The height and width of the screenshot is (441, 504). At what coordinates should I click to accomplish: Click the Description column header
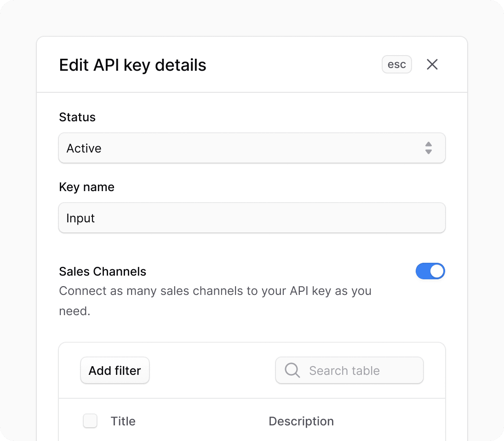click(x=301, y=421)
